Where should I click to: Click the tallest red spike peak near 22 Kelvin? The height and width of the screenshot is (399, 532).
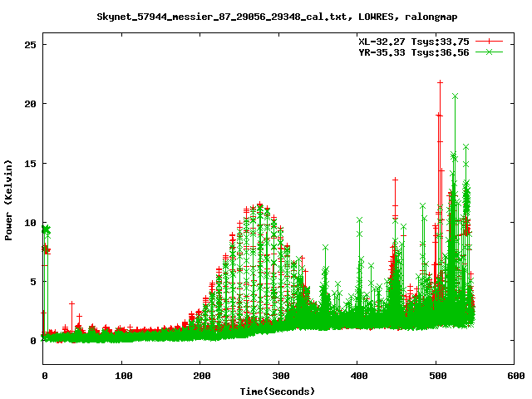click(440, 82)
